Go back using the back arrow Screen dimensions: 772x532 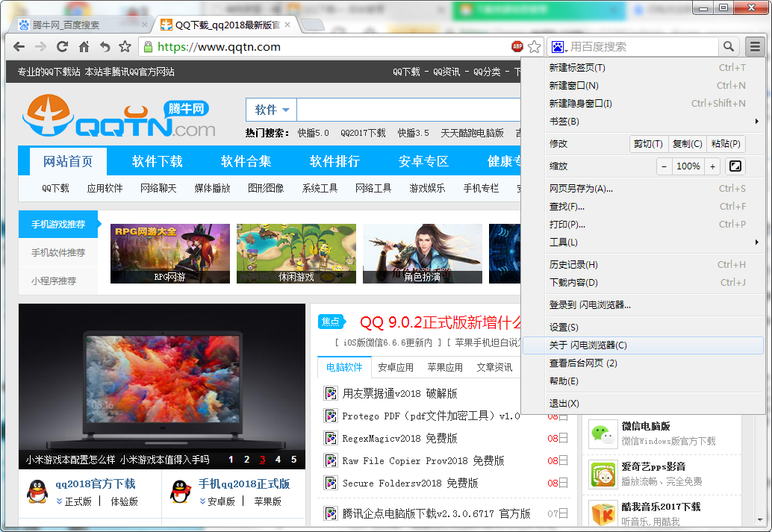[x=19, y=47]
